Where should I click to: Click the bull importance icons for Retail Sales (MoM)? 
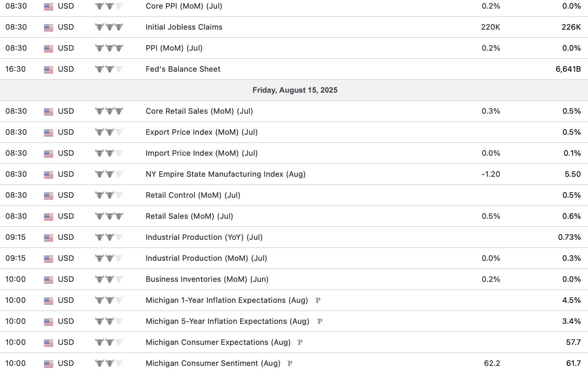109,216
